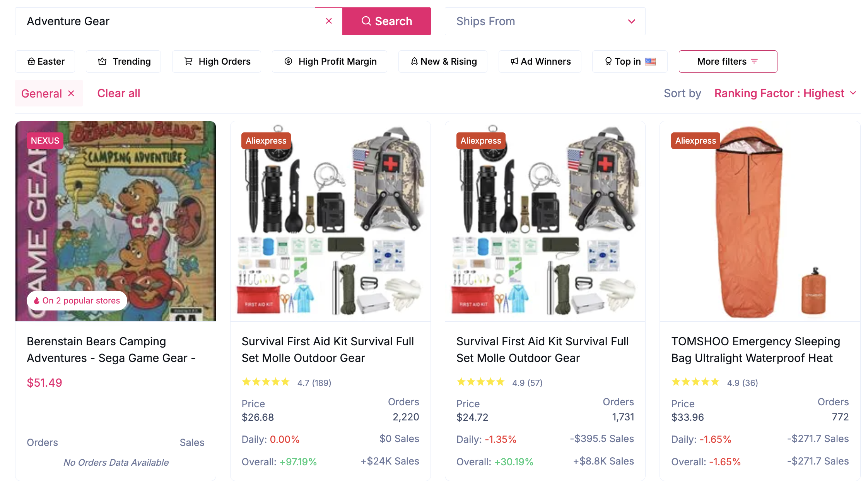The width and height of the screenshot is (868, 487).
Task: Open the High Orders cart icon filter
Action: 188,61
